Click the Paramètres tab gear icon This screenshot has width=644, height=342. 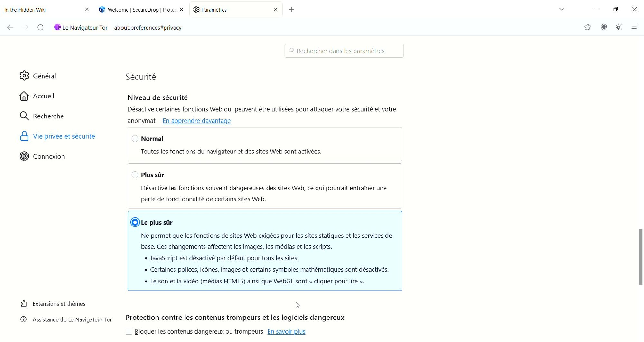tap(196, 10)
